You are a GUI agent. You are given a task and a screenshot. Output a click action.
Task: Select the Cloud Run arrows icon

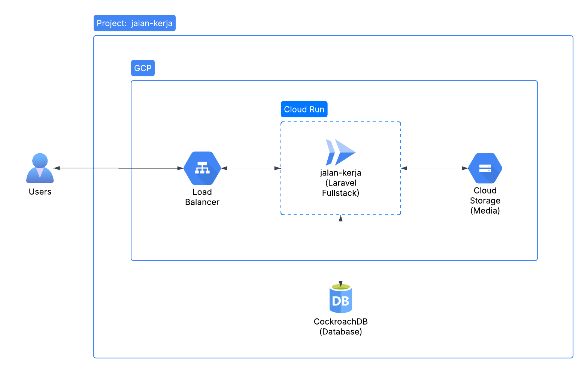(x=340, y=152)
